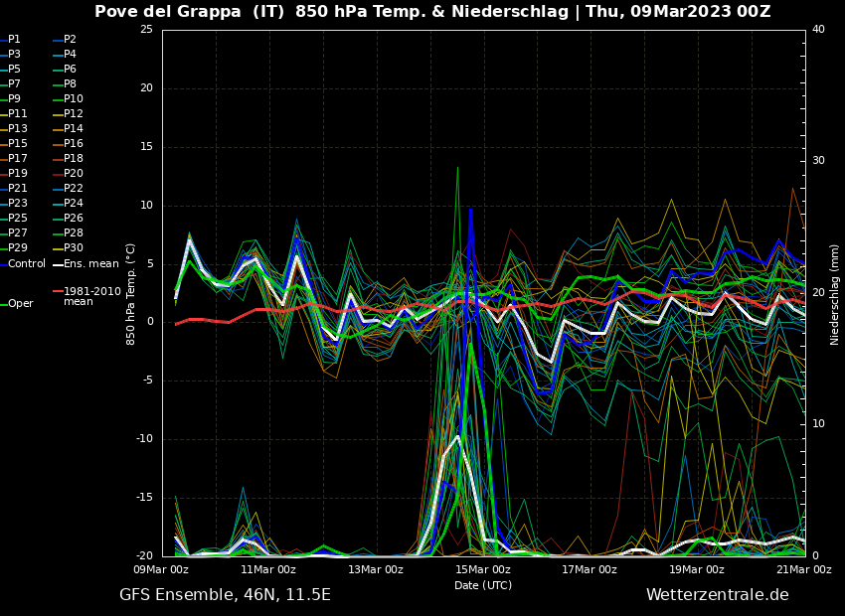
Task: Click the P17 legend entry
Action: [x=14, y=158]
